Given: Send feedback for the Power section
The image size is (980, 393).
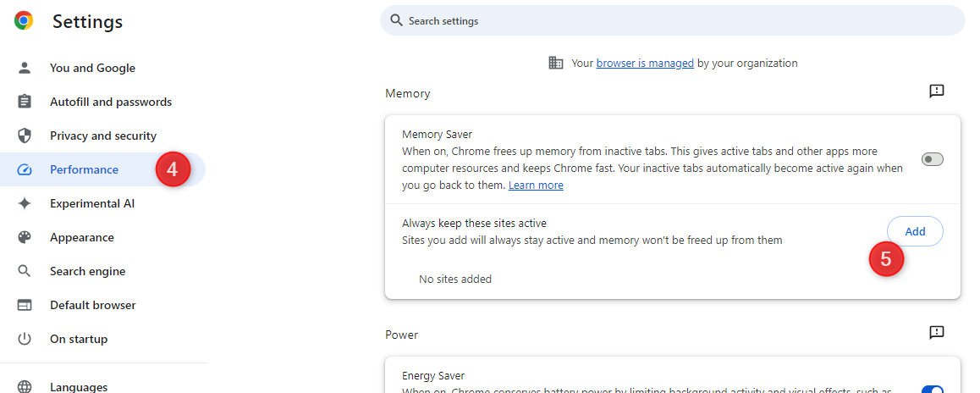Looking at the screenshot, I should click(936, 333).
